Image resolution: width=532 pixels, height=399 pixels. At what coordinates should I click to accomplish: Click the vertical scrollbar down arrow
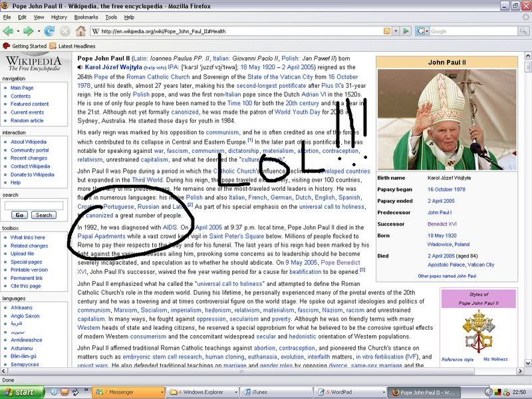coord(528,363)
